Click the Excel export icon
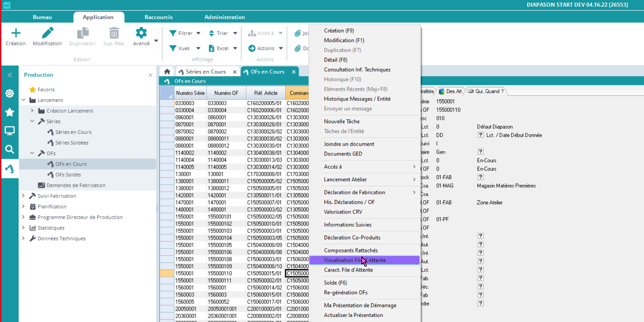The image size is (644, 322). [x=212, y=48]
